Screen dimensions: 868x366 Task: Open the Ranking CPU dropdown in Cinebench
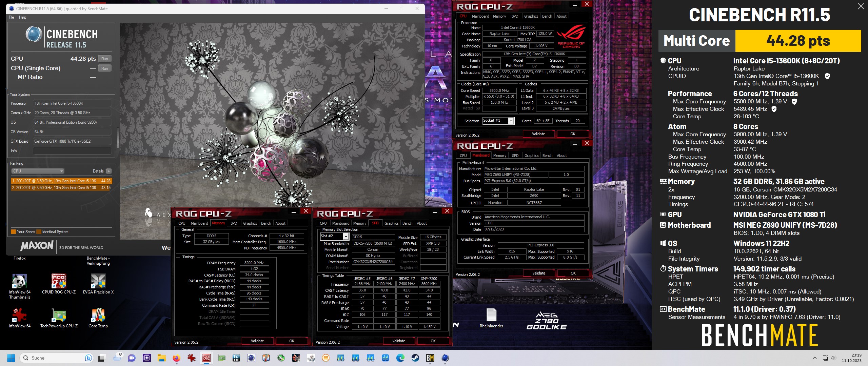[x=38, y=171]
